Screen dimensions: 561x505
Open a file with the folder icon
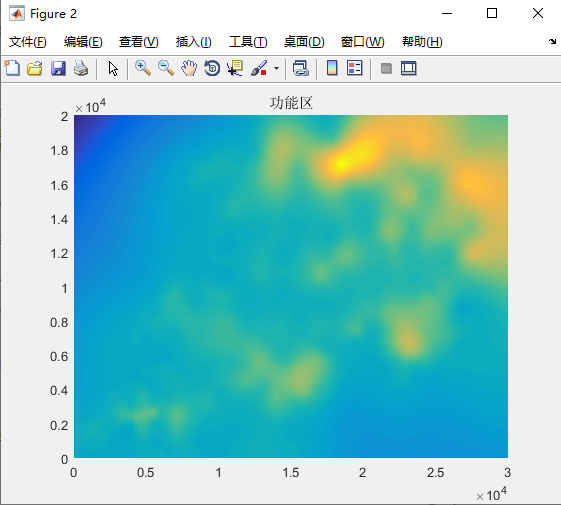tap(35, 68)
